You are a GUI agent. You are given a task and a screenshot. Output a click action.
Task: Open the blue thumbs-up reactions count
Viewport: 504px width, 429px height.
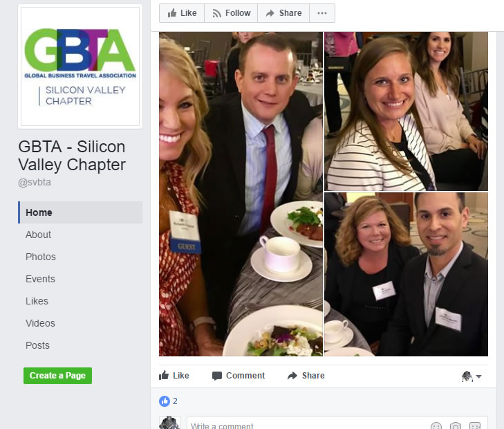click(168, 401)
